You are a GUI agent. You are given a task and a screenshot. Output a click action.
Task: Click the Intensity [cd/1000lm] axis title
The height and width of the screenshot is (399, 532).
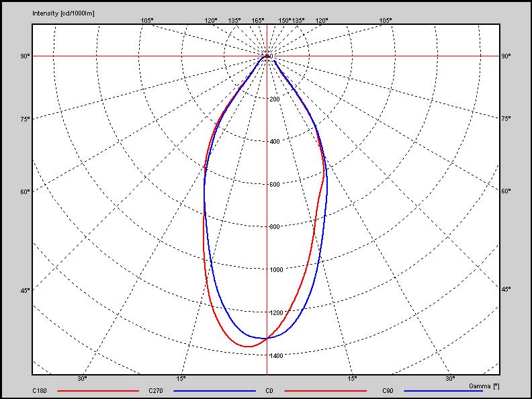point(63,13)
